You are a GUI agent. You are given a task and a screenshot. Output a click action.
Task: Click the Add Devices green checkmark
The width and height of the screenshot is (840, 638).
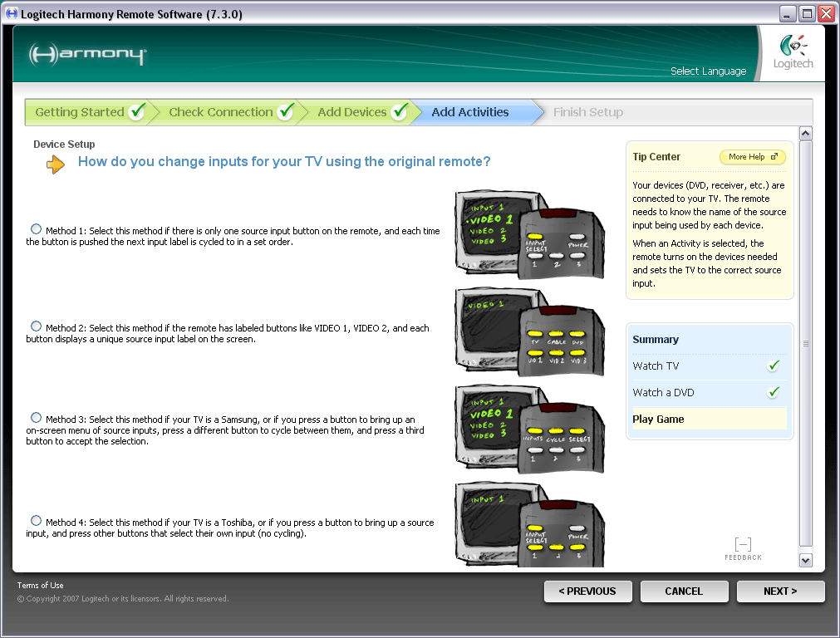tap(400, 110)
